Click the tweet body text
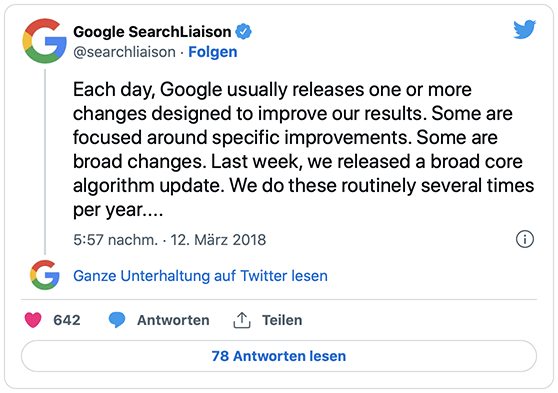Viewport: 558px width, 393px height. point(304,149)
